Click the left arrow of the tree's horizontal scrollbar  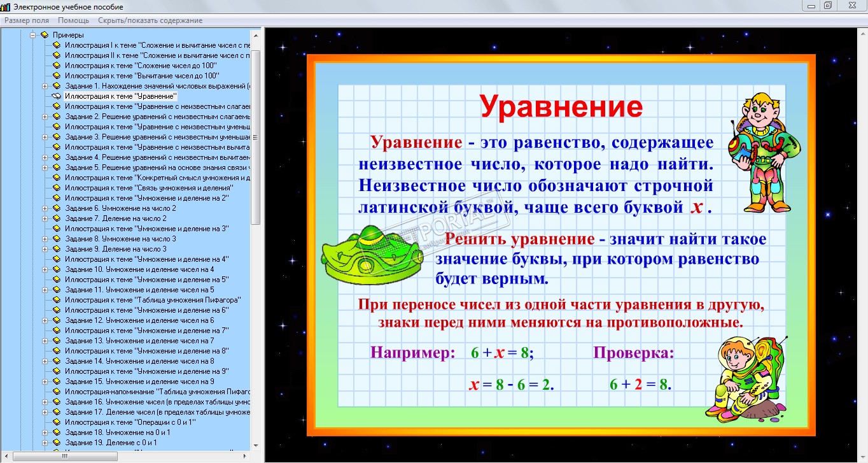pos(6,456)
